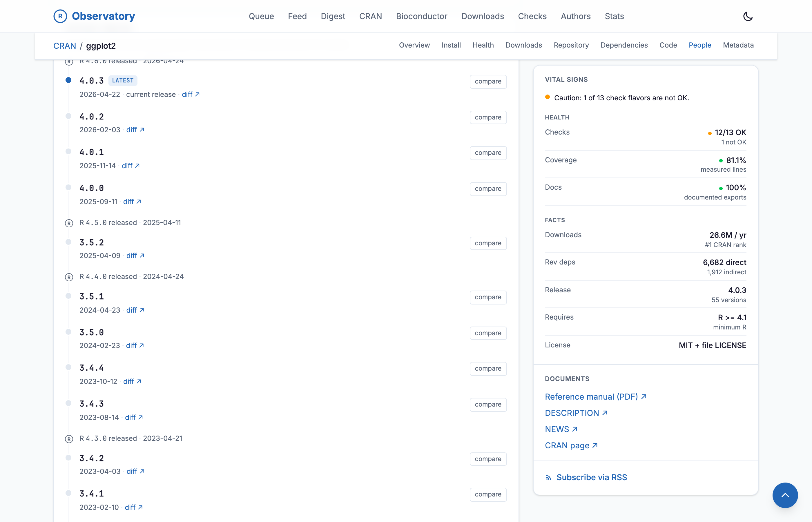This screenshot has width=812, height=522.
Task: Click the R icon beside R 4.5.0 released
Action: click(69, 223)
